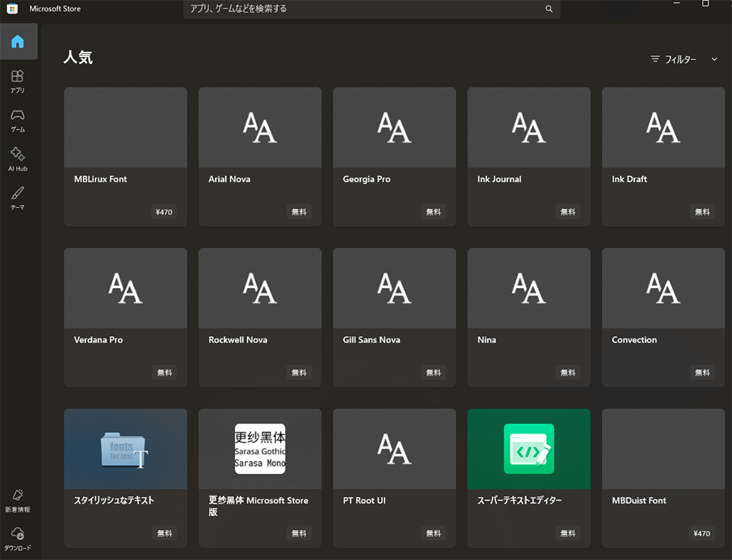Click the ¥470 price on MBDuist Font

701,533
